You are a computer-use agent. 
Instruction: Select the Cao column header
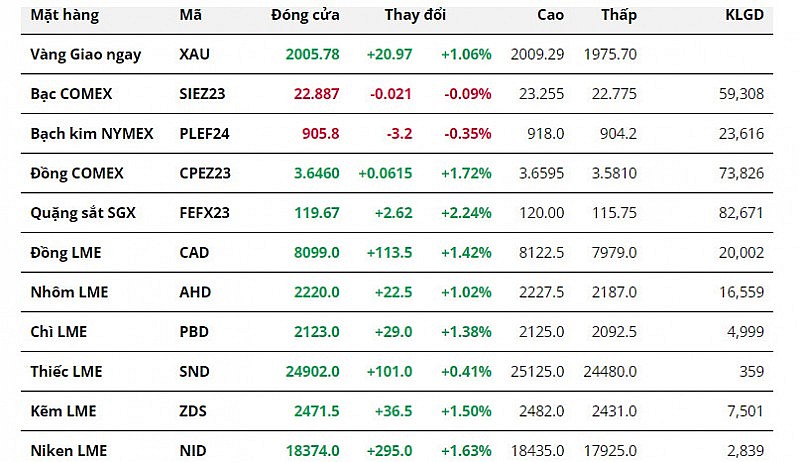pos(550,15)
